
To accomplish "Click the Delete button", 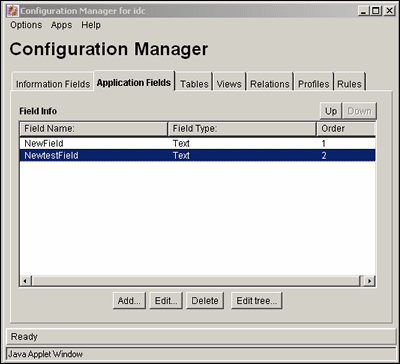I will coord(205,301).
